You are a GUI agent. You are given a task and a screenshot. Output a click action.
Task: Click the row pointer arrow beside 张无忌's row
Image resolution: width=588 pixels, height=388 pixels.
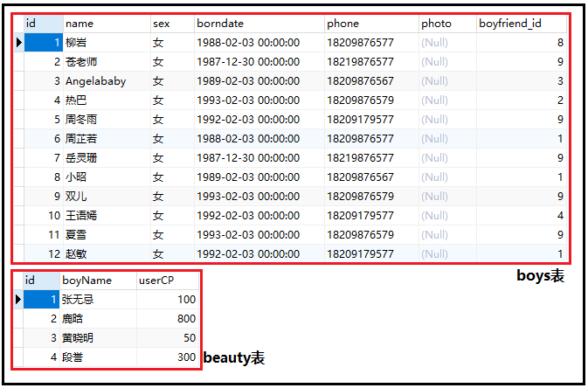[19, 300]
